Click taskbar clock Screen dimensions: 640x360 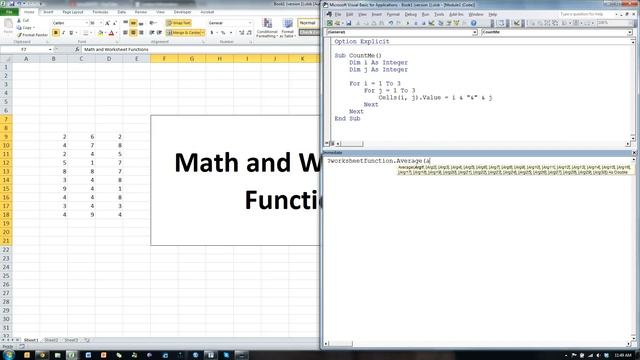click(x=624, y=356)
